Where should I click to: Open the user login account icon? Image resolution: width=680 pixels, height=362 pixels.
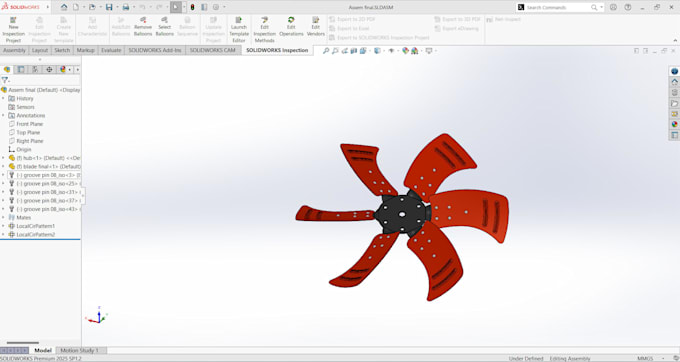pyautogui.click(x=613, y=7)
